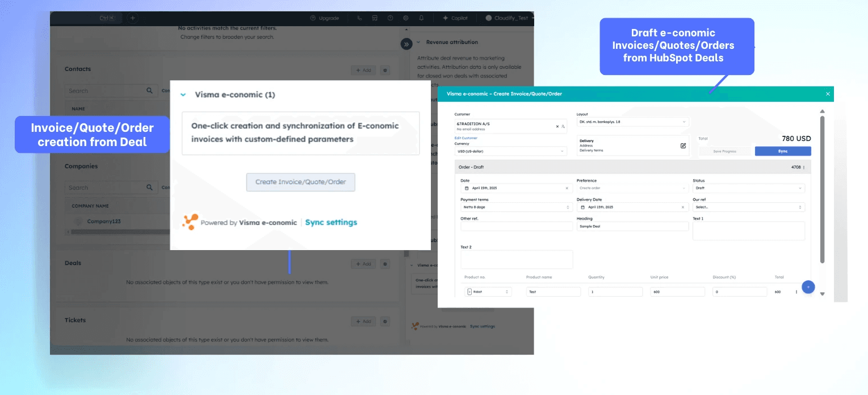Open the calendar icon in Date field
868x395 pixels.
(467, 188)
